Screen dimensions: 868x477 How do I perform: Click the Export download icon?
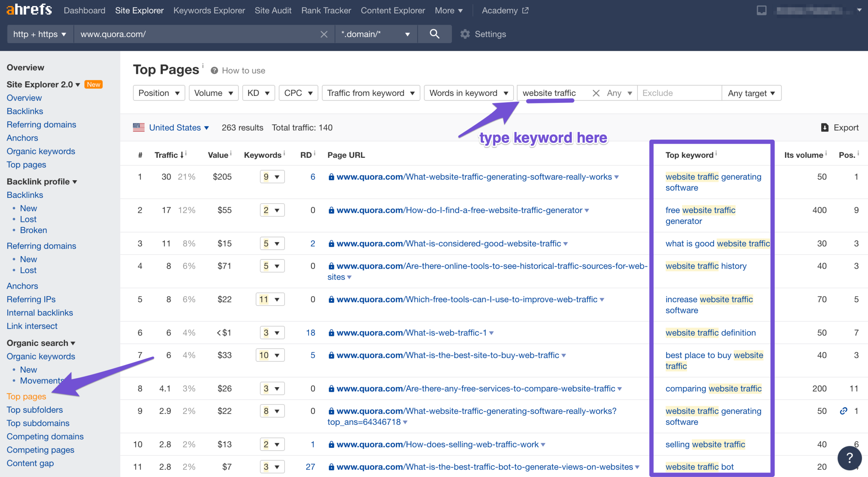coord(825,127)
